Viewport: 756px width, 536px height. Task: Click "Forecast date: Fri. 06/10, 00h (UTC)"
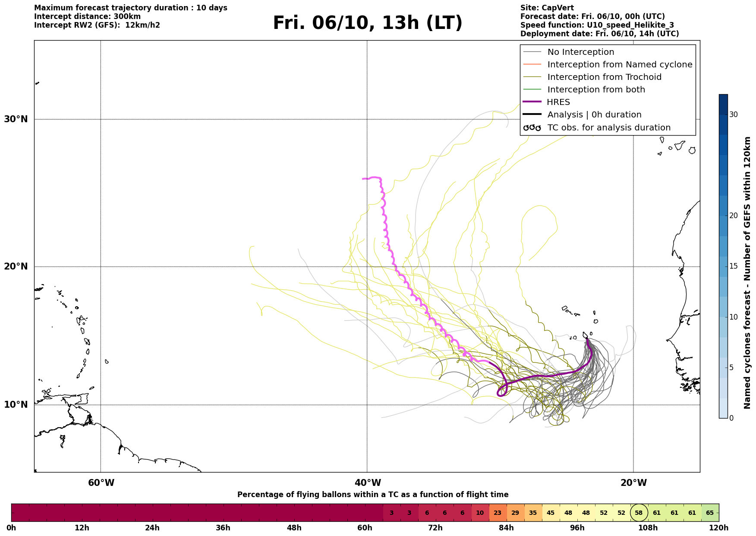click(592, 16)
